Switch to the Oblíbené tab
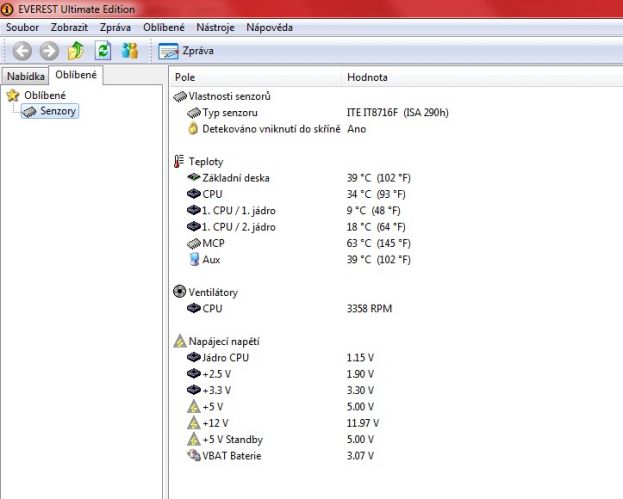Screen dimensions: 623x499 pyautogui.click(x=76, y=75)
